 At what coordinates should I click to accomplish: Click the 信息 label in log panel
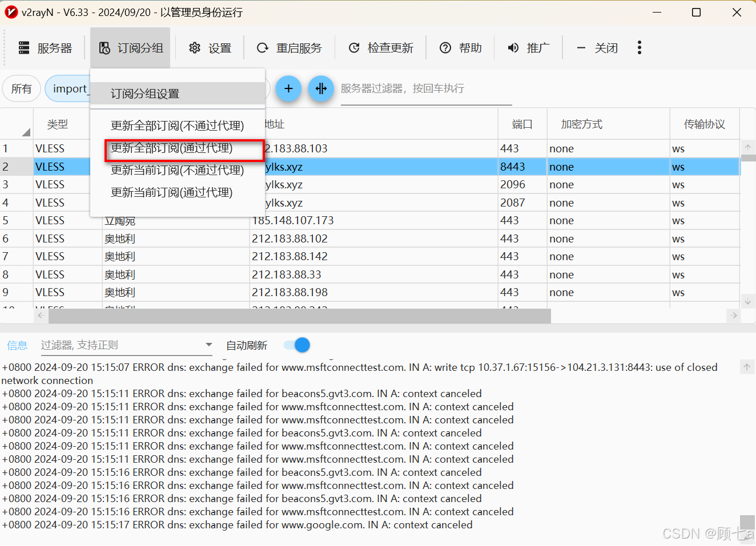coord(17,345)
